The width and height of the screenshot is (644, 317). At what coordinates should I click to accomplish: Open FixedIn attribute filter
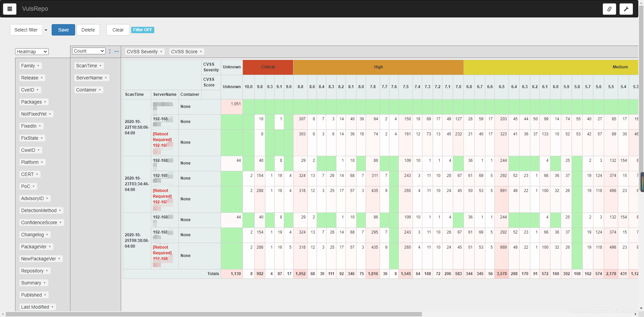pos(40,126)
